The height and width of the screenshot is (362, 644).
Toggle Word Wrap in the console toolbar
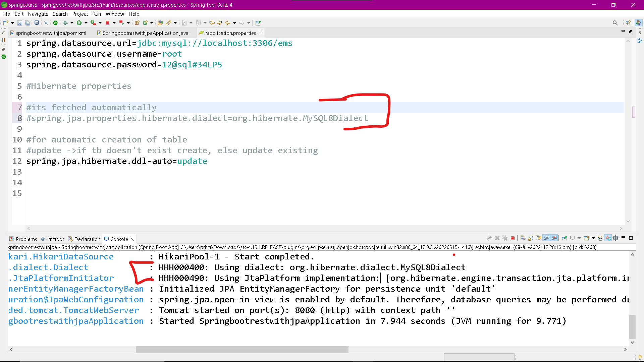point(538,238)
